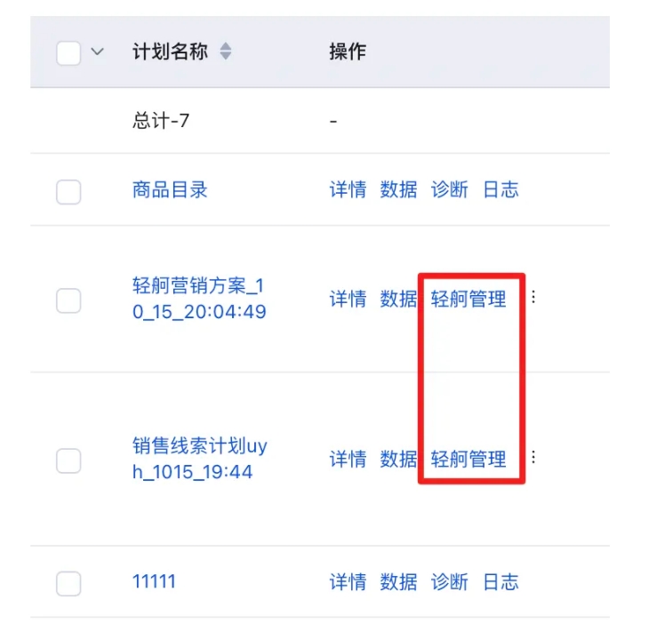This screenshot has width=672, height=632.
Task: Click 日志 for the 11111 row
Action: pos(500,582)
